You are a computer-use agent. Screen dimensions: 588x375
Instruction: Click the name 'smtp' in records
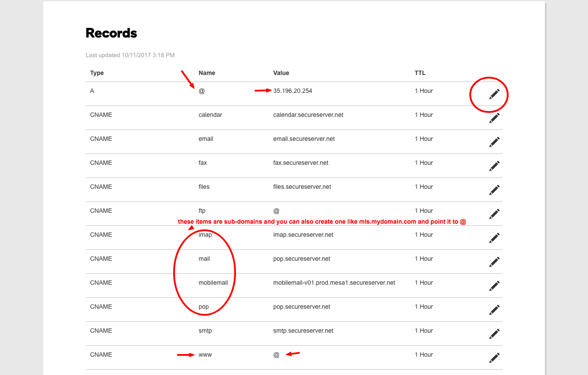click(x=205, y=331)
